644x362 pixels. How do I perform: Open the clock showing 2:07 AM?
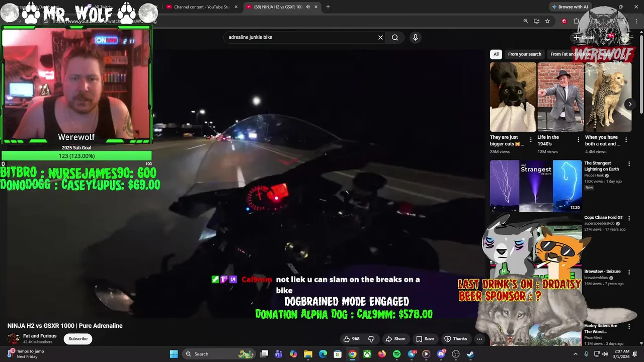pyautogui.click(x=622, y=354)
